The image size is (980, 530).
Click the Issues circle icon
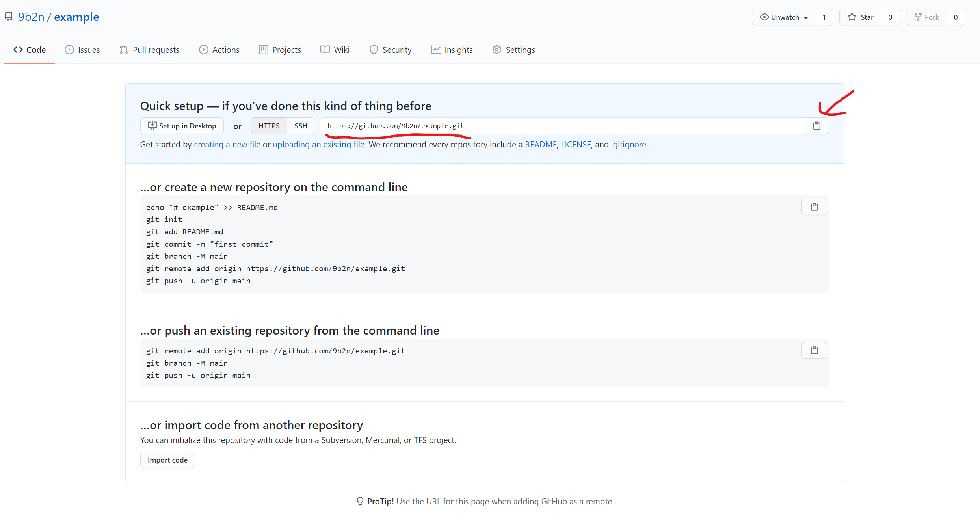[69, 50]
